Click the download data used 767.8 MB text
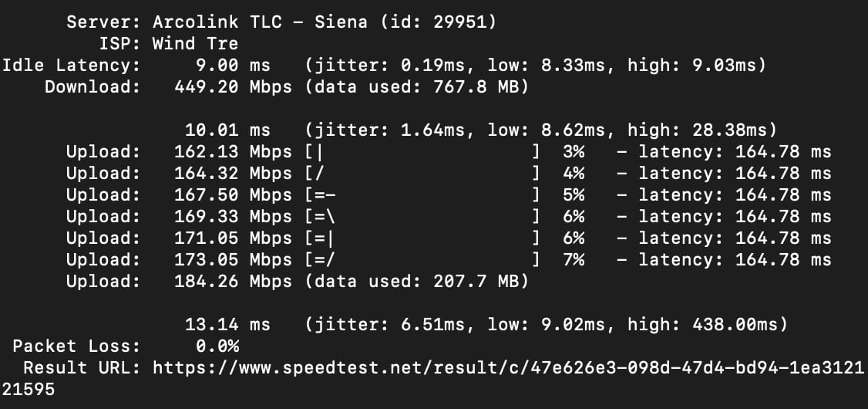This screenshot has width=868, height=409. (x=417, y=87)
